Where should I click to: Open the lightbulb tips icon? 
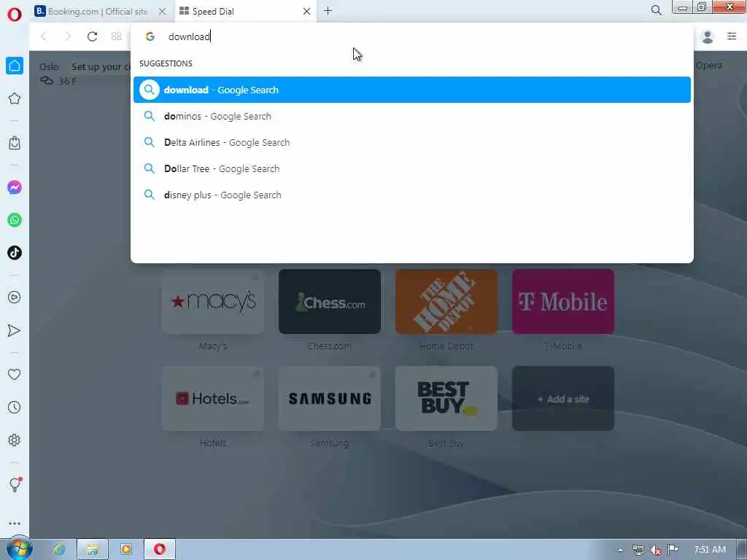tap(15, 484)
